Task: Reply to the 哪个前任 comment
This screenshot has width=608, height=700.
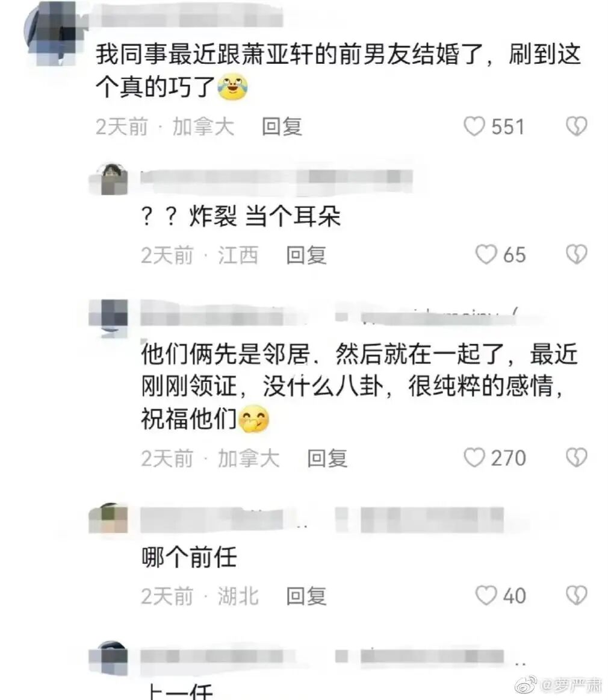Action: coord(306,596)
